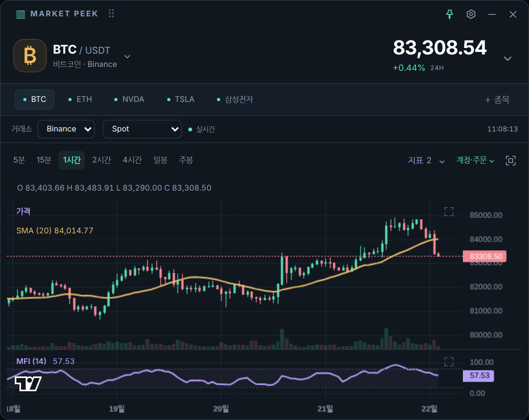Click the SMA (20) indicator legend
529x420 pixels.
(x=55, y=231)
